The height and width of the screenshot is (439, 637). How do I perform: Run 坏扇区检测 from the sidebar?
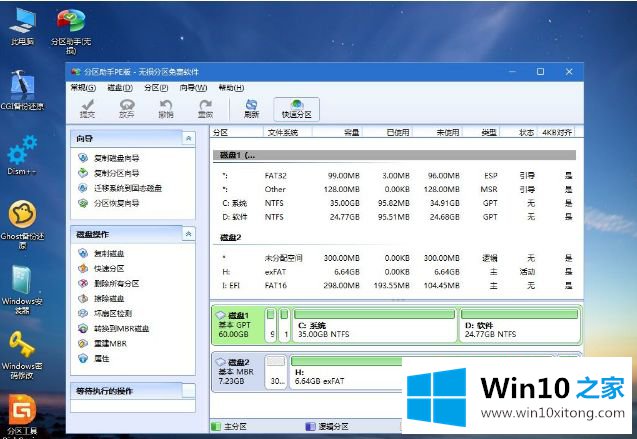(105, 314)
